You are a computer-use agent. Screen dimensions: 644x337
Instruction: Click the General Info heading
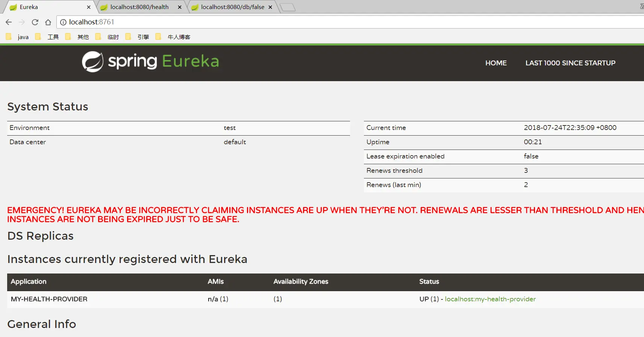tap(42, 324)
